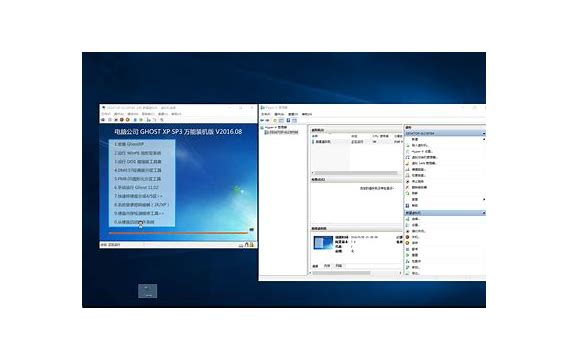Click the blue Help icon in Hyper-V Manager toolbar
The height and width of the screenshot is (360, 568).
(x=288, y=120)
